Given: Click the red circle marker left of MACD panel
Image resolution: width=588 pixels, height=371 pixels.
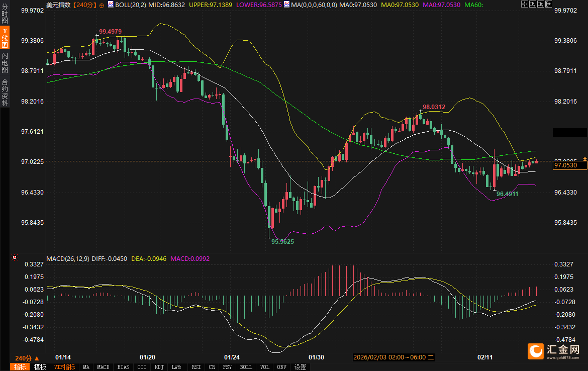Looking at the screenshot, I should [15, 257].
